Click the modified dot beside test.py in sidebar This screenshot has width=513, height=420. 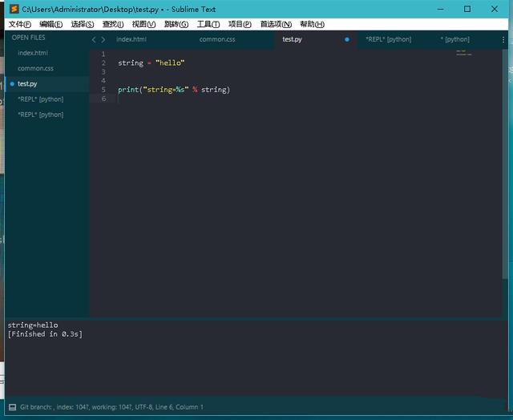tap(12, 84)
